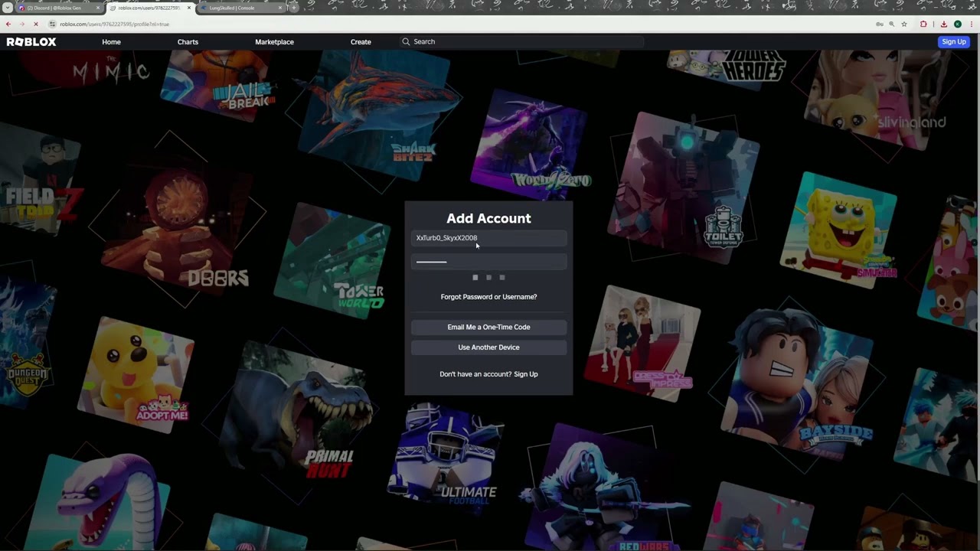The width and height of the screenshot is (980, 551).
Task: Open the Create menu item
Action: coord(361,42)
